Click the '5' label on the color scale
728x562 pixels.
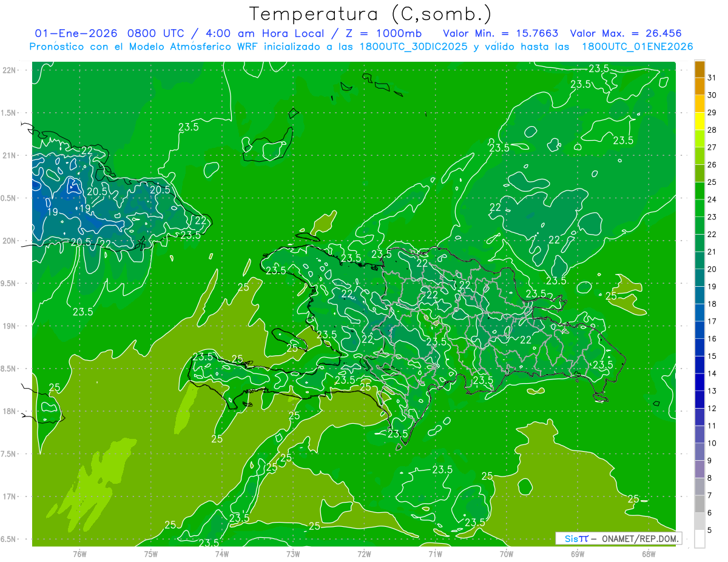coord(710,530)
